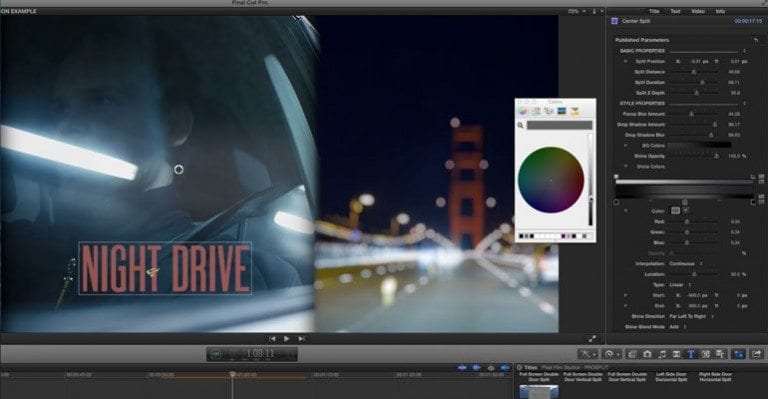The height and width of the screenshot is (399, 768).
Task: Toggle the Inspector panel button
Action: click(738, 354)
